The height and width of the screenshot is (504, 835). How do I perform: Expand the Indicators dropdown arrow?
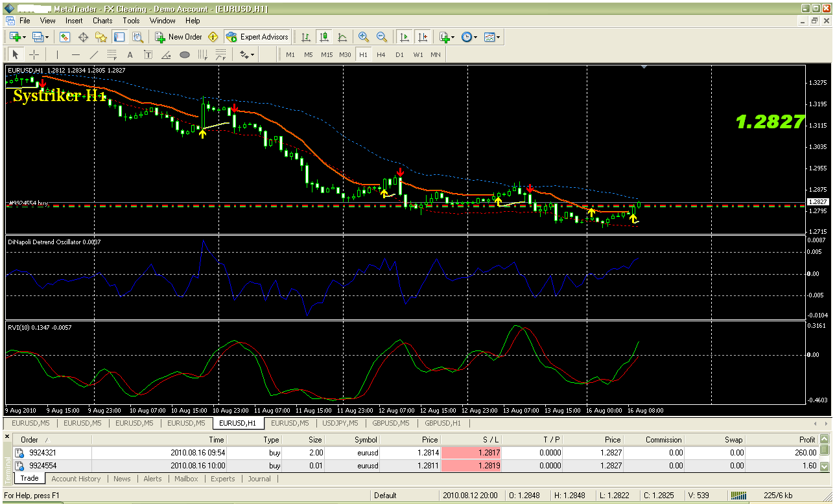pyautogui.click(x=453, y=37)
